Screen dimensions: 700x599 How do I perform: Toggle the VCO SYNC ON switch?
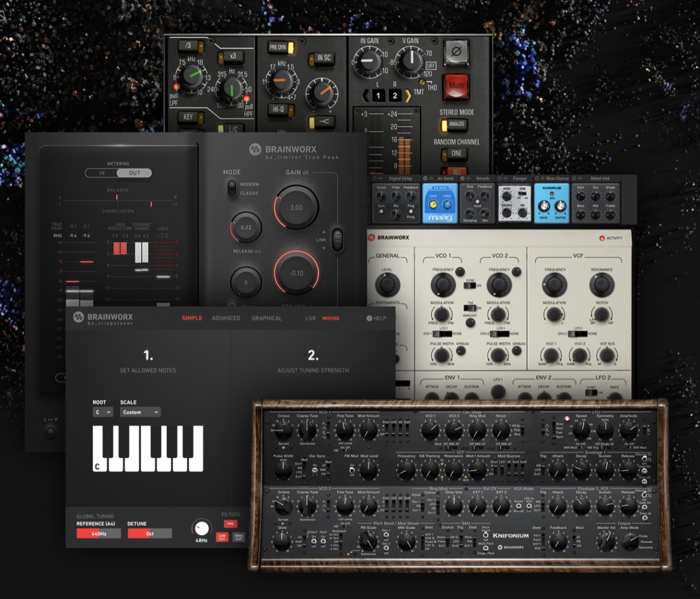(470, 286)
